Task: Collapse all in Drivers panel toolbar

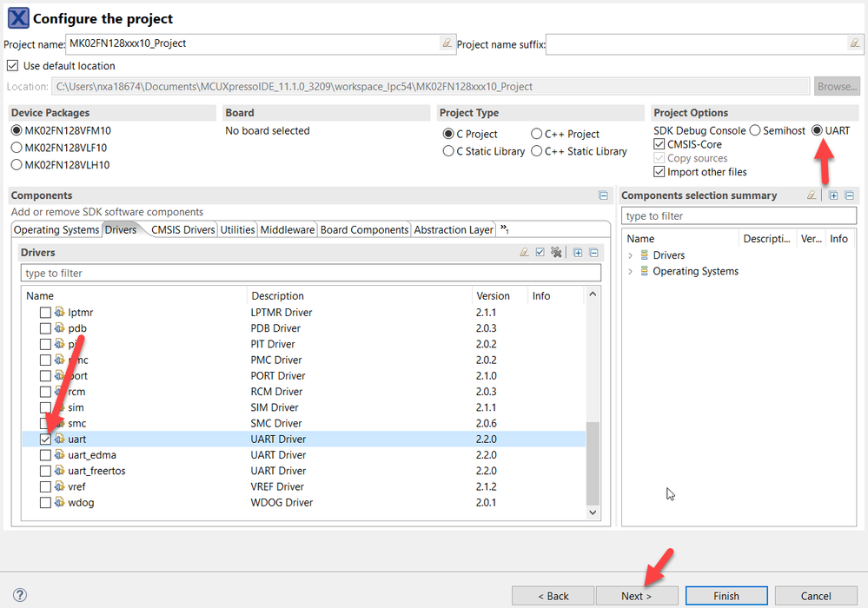Action: (593, 252)
